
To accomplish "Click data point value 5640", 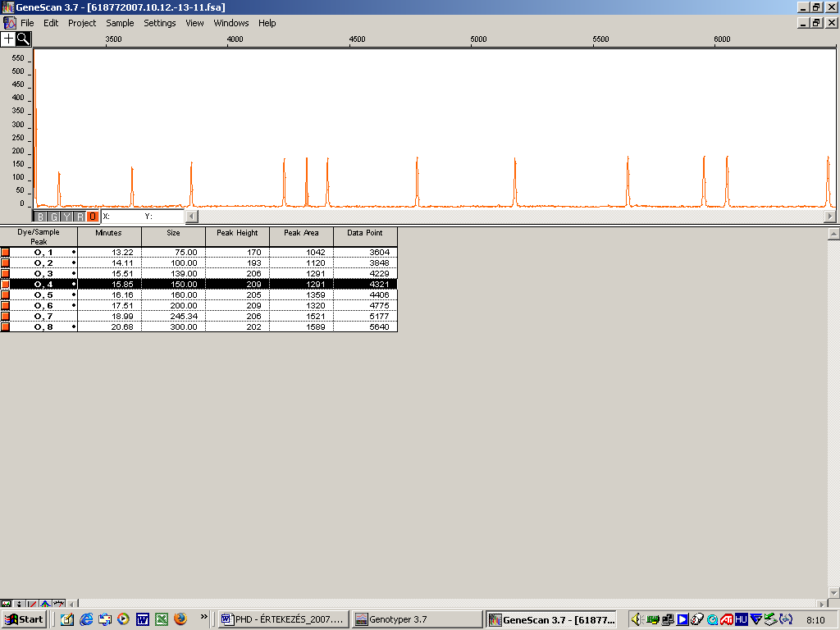I will coord(379,326).
